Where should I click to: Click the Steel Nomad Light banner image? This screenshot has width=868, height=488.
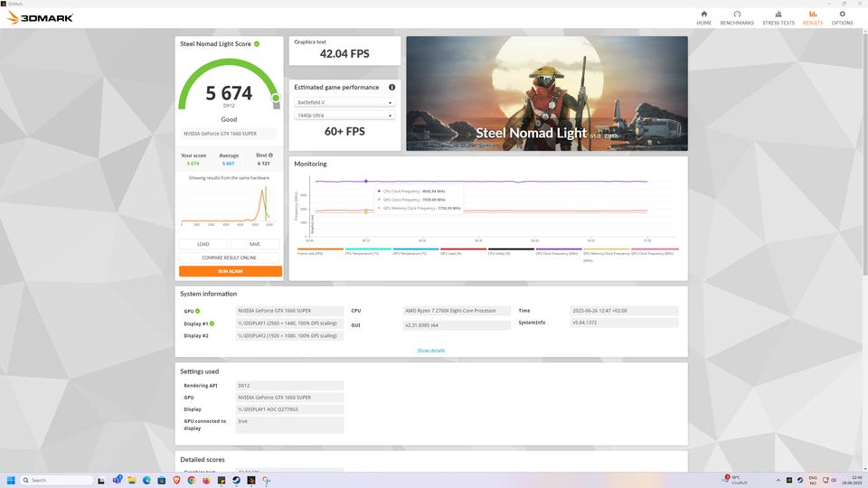point(546,93)
